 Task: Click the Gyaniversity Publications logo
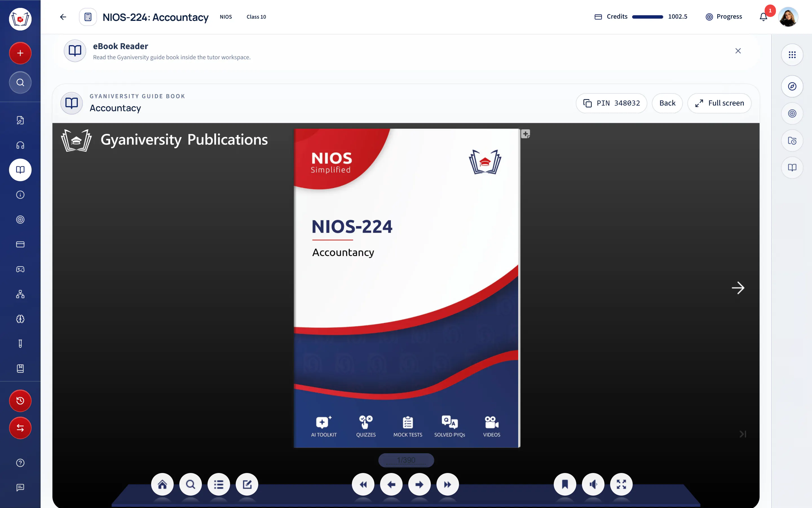(164, 140)
